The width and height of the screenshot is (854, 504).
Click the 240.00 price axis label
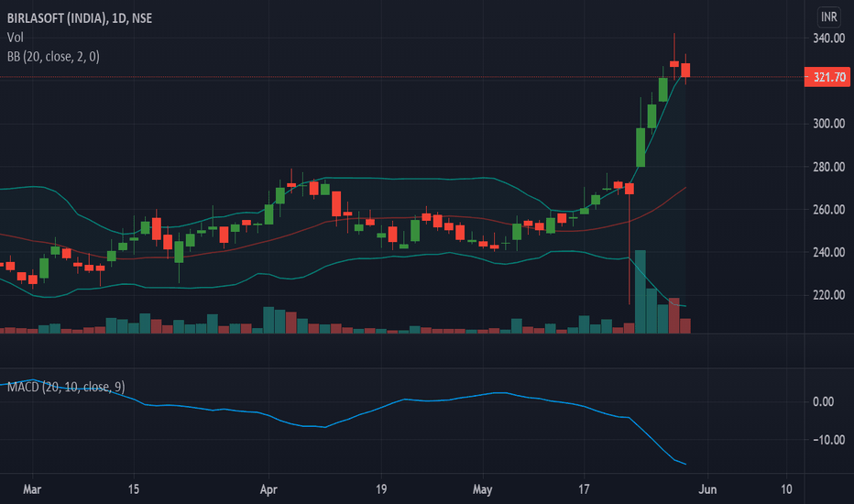tap(829, 252)
